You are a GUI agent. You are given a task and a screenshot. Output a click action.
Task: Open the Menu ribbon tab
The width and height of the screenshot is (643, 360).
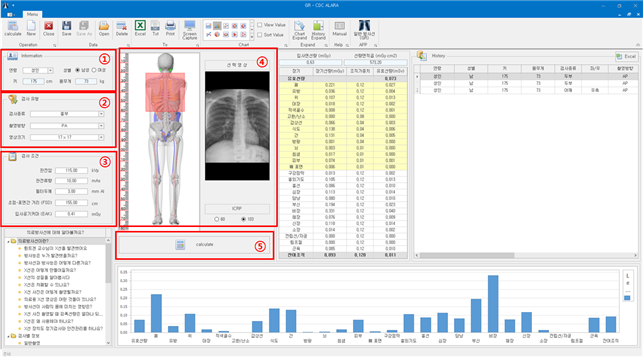[x=32, y=14]
